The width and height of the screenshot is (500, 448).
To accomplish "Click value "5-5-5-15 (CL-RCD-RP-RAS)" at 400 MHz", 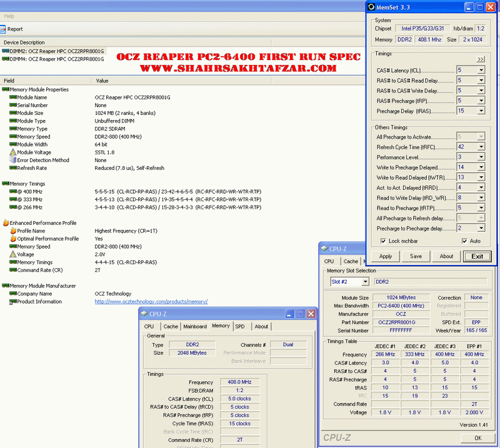I will click(127, 192).
